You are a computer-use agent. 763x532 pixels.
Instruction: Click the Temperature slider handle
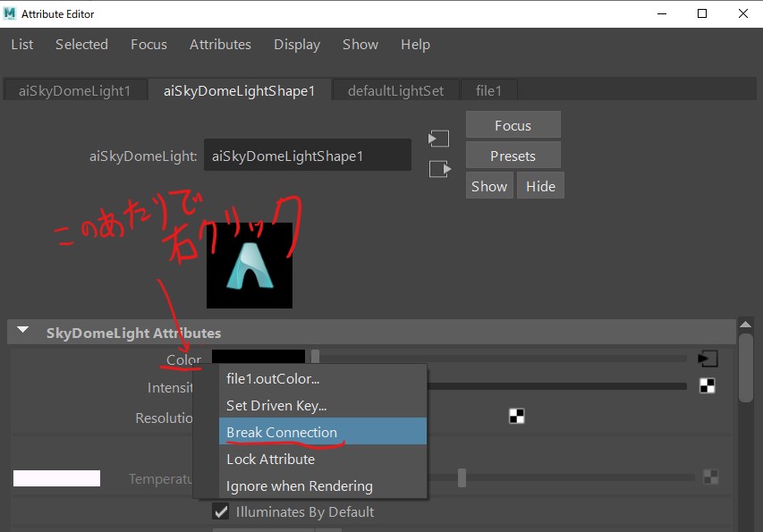pyautogui.click(x=462, y=477)
